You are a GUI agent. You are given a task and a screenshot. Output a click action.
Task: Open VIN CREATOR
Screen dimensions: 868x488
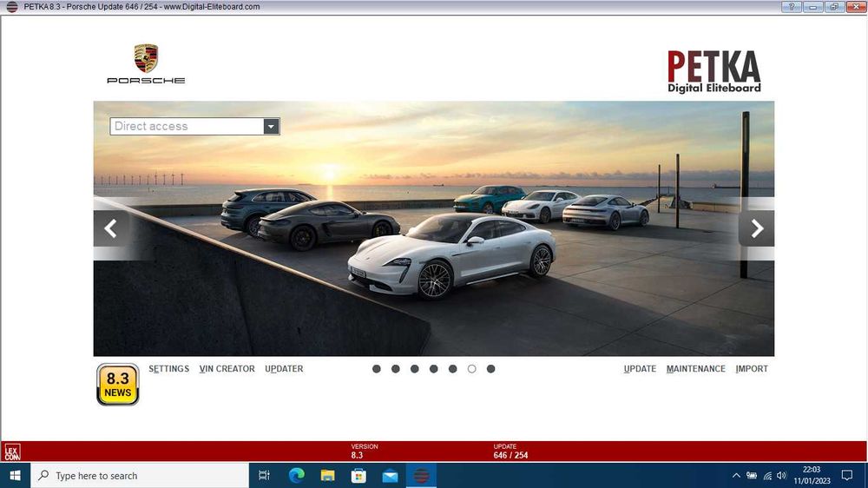point(227,369)
